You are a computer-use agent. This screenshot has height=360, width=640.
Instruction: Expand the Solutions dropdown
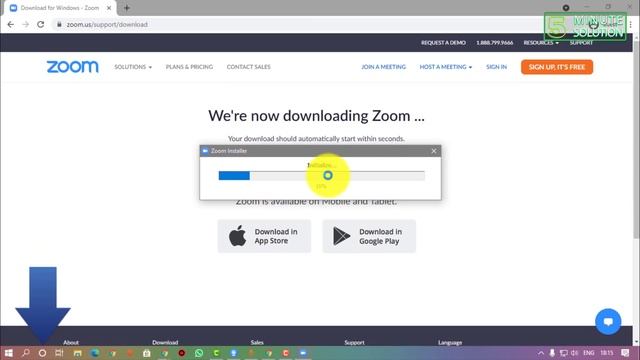pos(133,67)
